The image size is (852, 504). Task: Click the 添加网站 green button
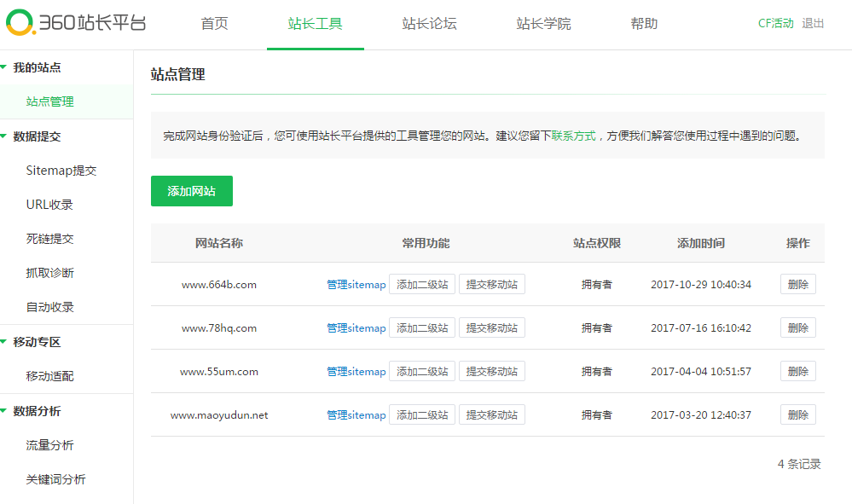pos(191,191)
